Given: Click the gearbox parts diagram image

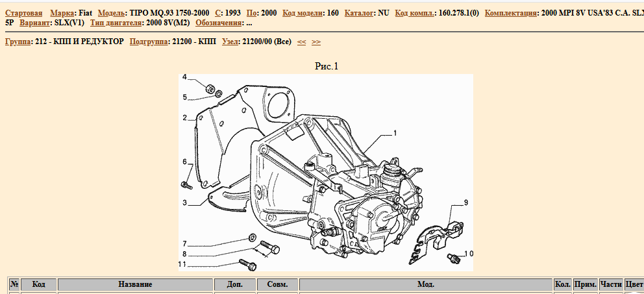Looking at the screenshot, I should click(x=326, y=172).
